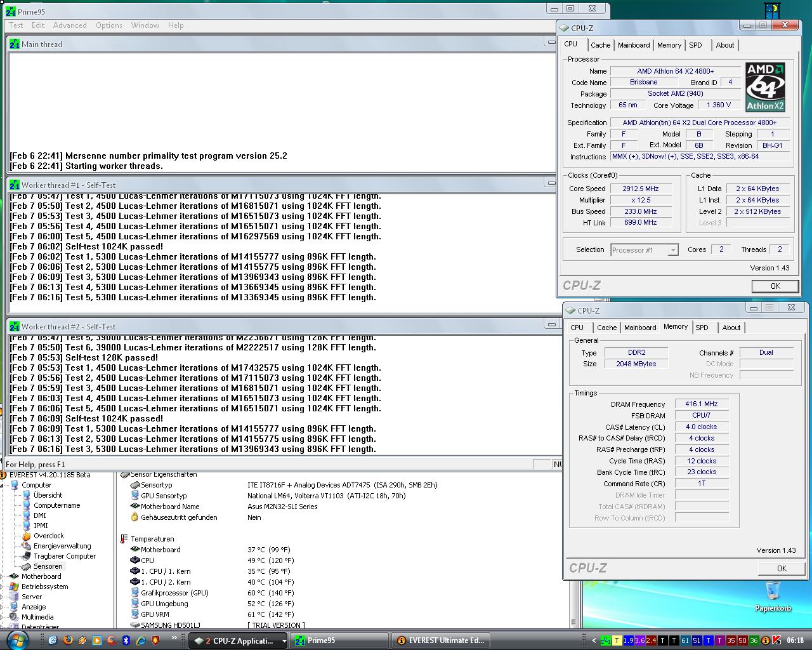812x650 pixels.
Task: Click the Anzeige monitor icon in tree
Action: [14, 607]
